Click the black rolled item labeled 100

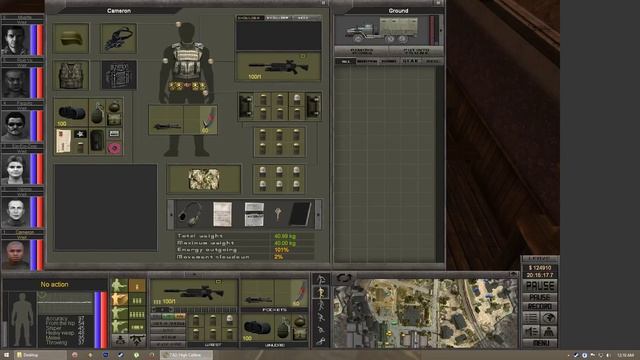tap(71, 113)
